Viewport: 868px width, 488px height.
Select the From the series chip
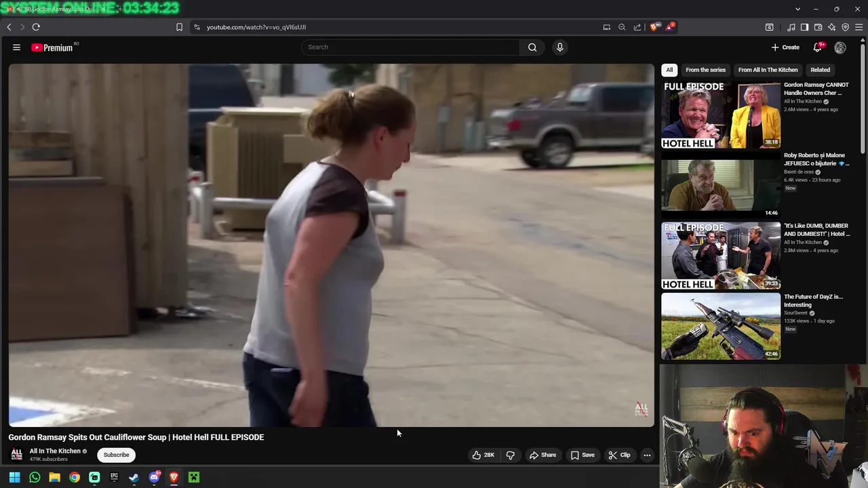(x=705, y=70)
